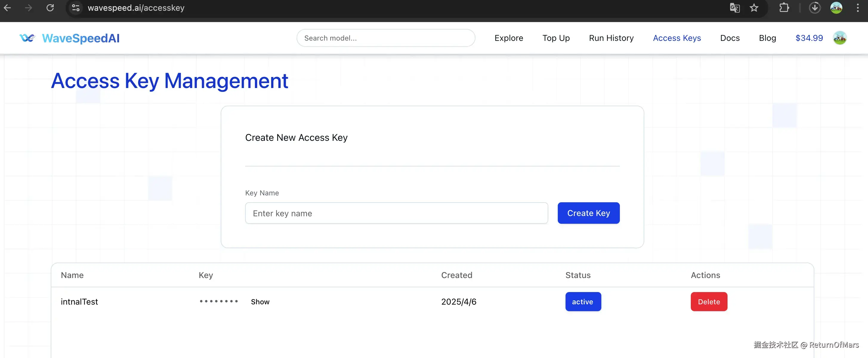Click the WaveSpeedAI logo
This screenshot has height=358, width=868.
click(70, 38)
